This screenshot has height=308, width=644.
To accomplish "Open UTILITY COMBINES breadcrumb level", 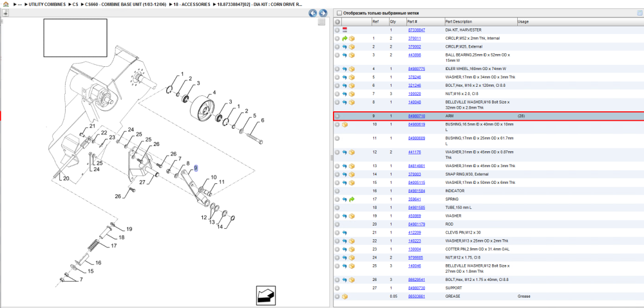I will 47,4.
